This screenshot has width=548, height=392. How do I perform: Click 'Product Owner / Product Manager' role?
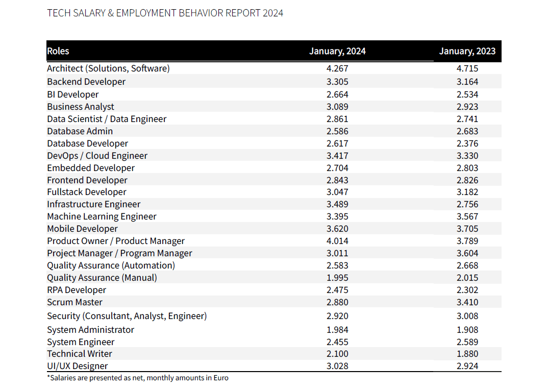click(x=116, y=241)
